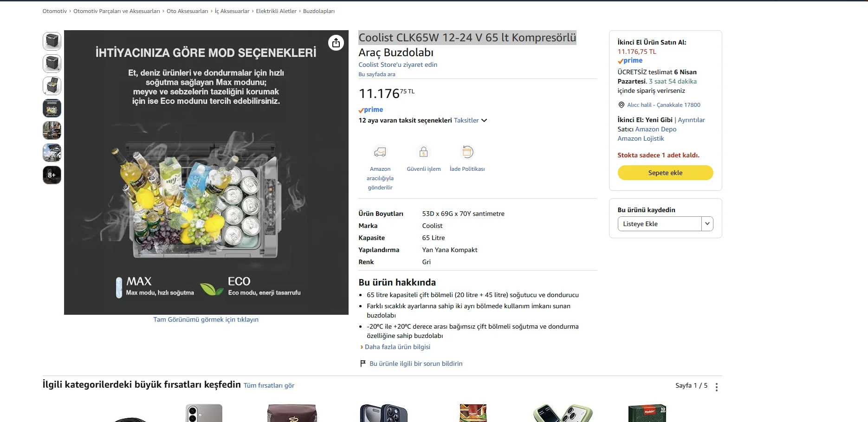Select the first product thumbnail

pos(52,41)
